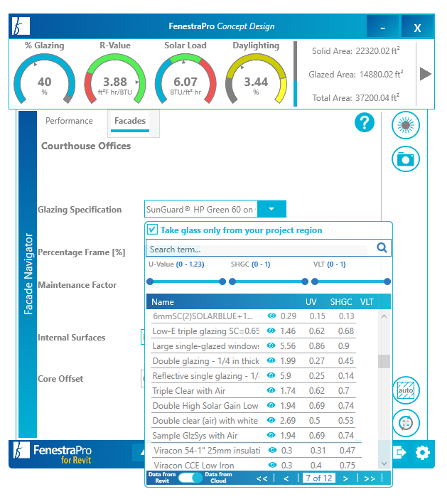Select Low-E triple glazing SC=0.65 row
Image resolution: width=447 pixels, height=504 pixels.
pos(253,331)
